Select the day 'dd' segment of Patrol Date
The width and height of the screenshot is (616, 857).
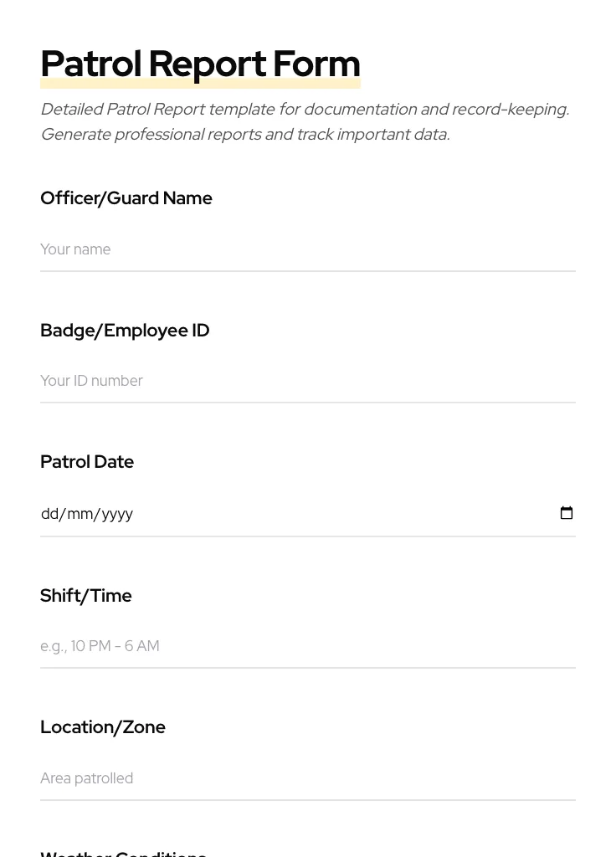[x=50, y=514]
